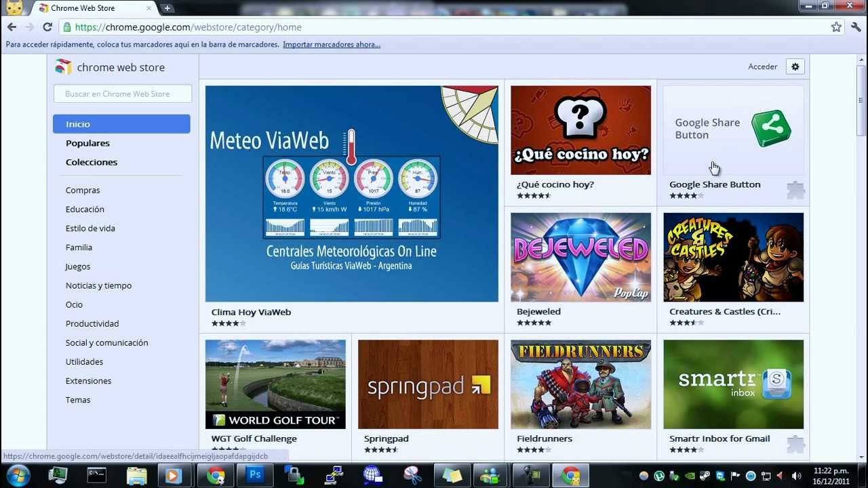Open Noticias y tiempo category
This screenshot has width=868, height=488.
[x=98, y=285]
